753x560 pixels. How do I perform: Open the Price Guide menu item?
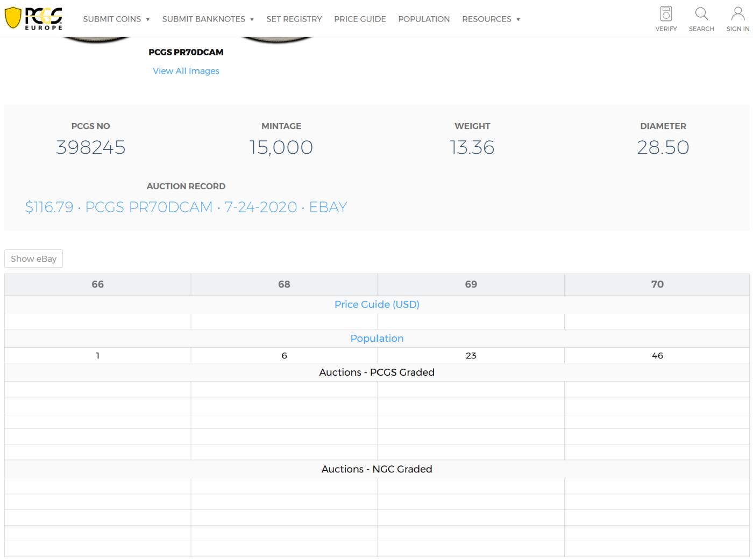(x=360, y=19)
